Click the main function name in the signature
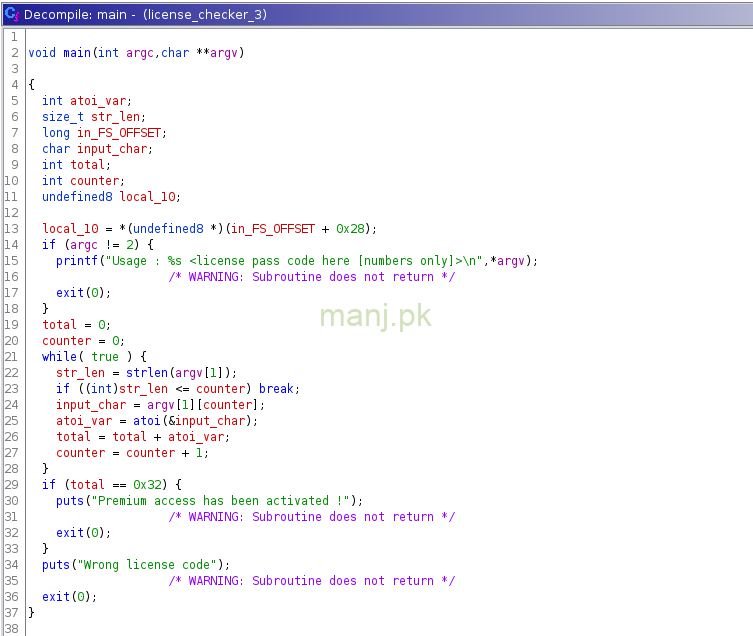The image size is (753, 636). coord(74,53)
